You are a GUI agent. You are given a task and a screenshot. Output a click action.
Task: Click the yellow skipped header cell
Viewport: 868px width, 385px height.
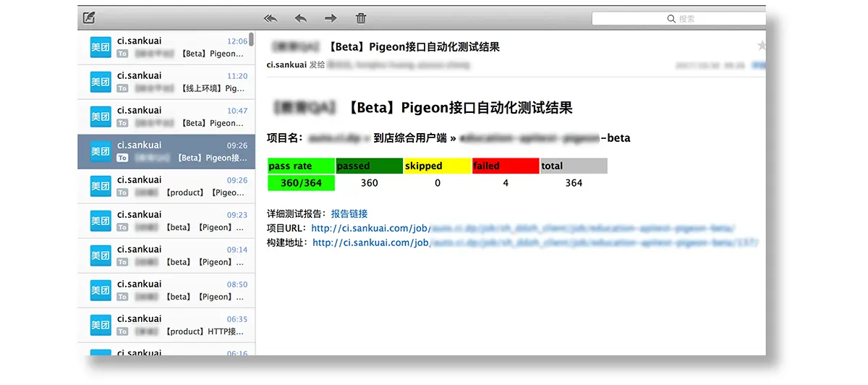pos(437,166)
